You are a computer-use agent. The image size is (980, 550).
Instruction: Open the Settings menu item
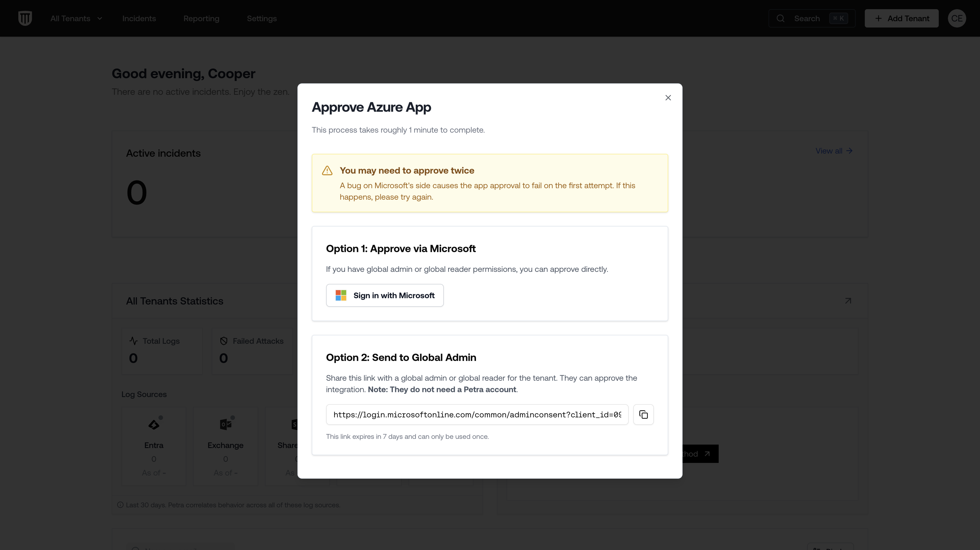click(262, 18)
